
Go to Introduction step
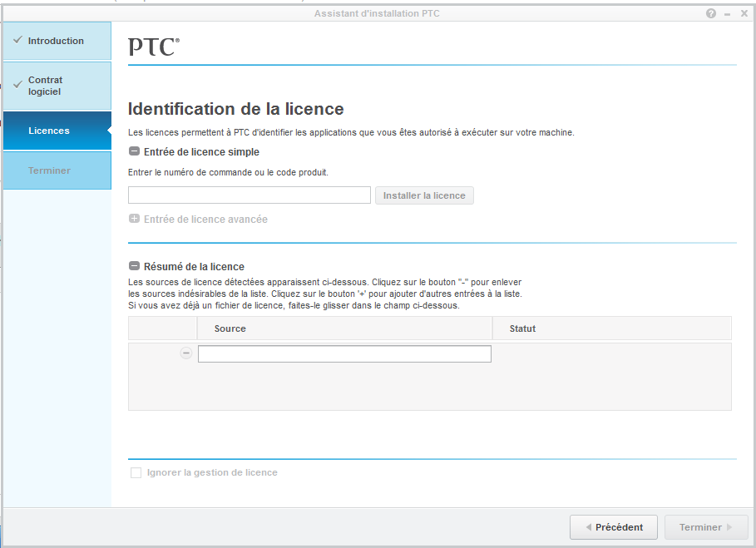(57, 41)
